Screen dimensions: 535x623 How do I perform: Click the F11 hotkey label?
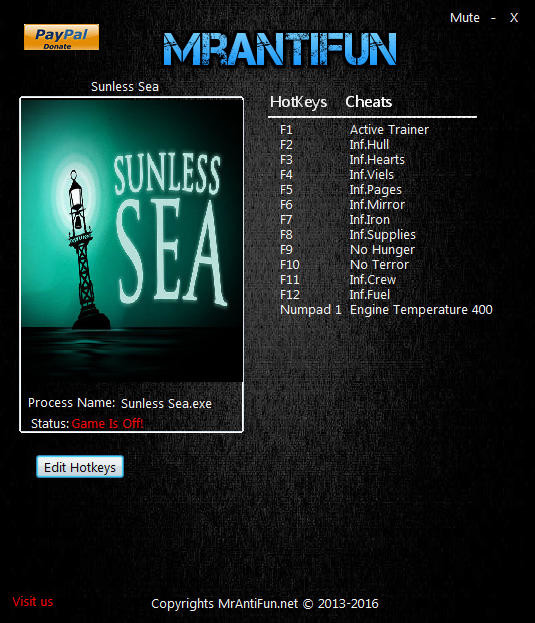tap(290, 280)
